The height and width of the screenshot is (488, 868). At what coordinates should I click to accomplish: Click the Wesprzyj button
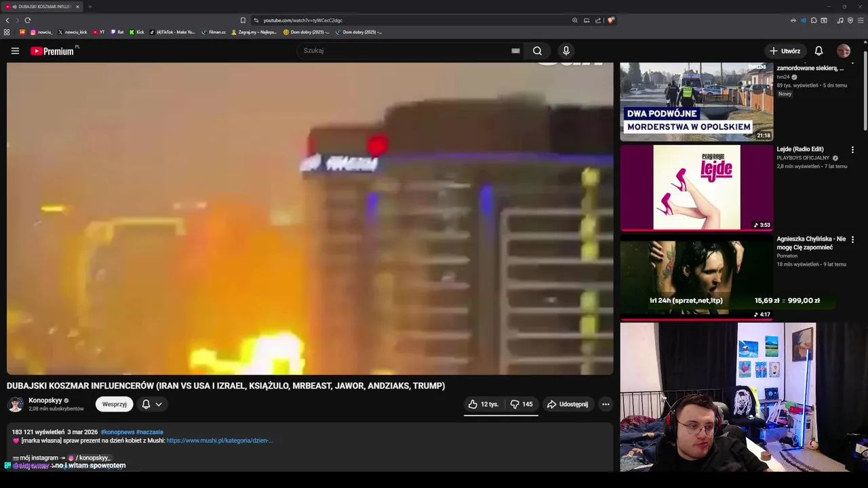pyautogui.click(x=114, y=405)
